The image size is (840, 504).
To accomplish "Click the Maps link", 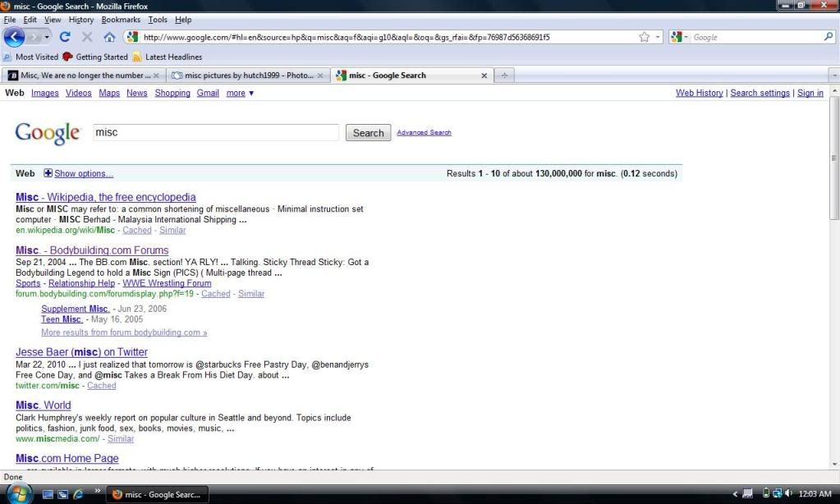I will [x=109, y=93].
